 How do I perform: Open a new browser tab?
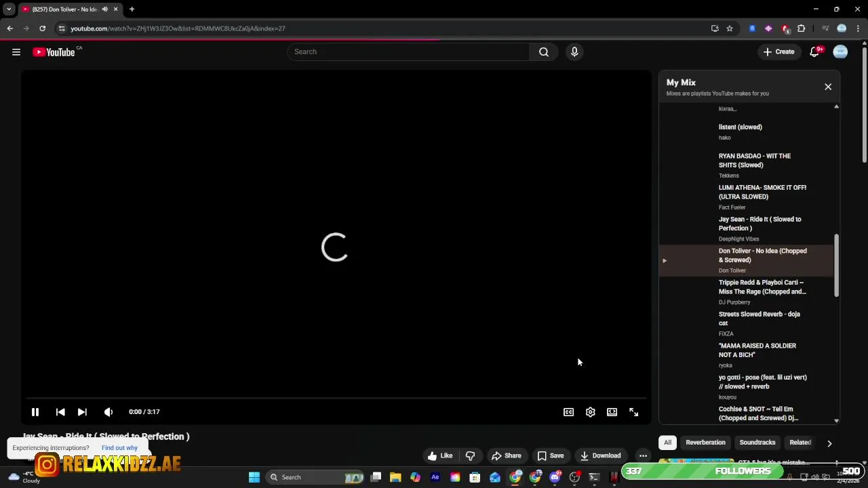coord(132,9)
